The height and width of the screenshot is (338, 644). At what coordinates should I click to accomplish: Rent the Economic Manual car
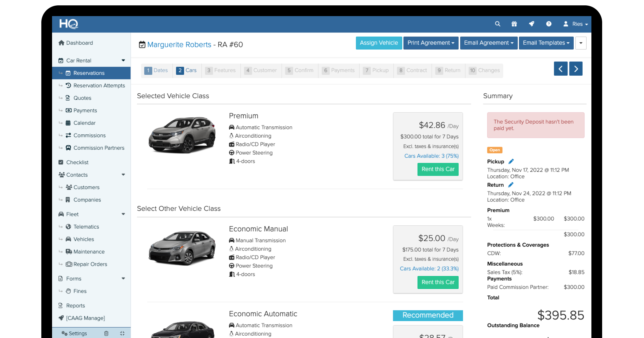pyautogui.click(x=438, y=282)
